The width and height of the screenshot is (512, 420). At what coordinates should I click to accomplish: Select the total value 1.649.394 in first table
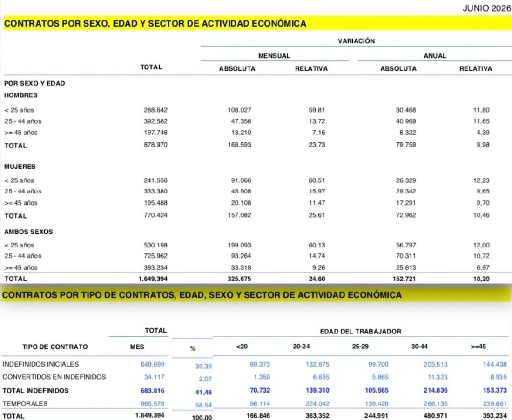(x=153, y=279)
